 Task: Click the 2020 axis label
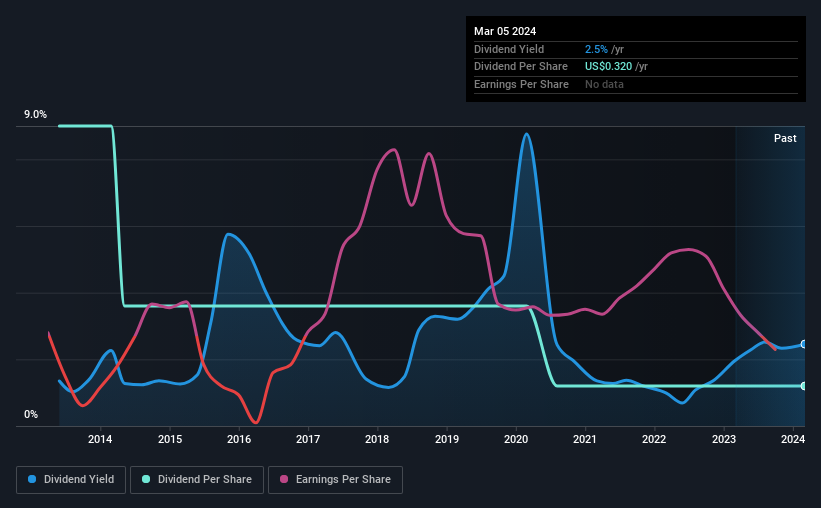pos(516,439)
